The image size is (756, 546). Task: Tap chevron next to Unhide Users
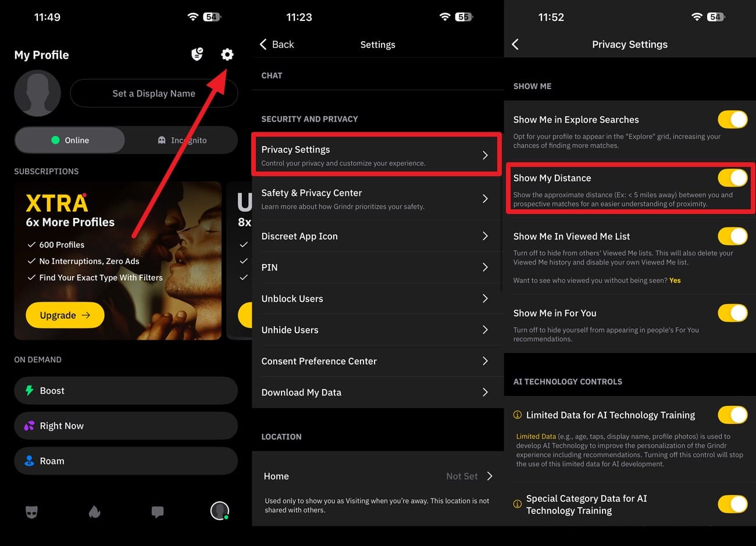click(x=485, y=330)
